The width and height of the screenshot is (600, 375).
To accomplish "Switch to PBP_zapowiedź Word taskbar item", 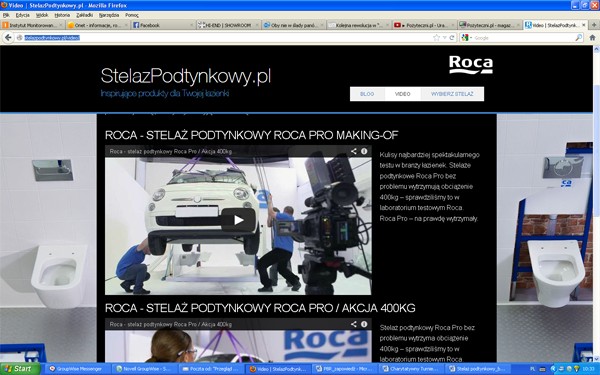I will pyautogui.click(x=344, y=369).
